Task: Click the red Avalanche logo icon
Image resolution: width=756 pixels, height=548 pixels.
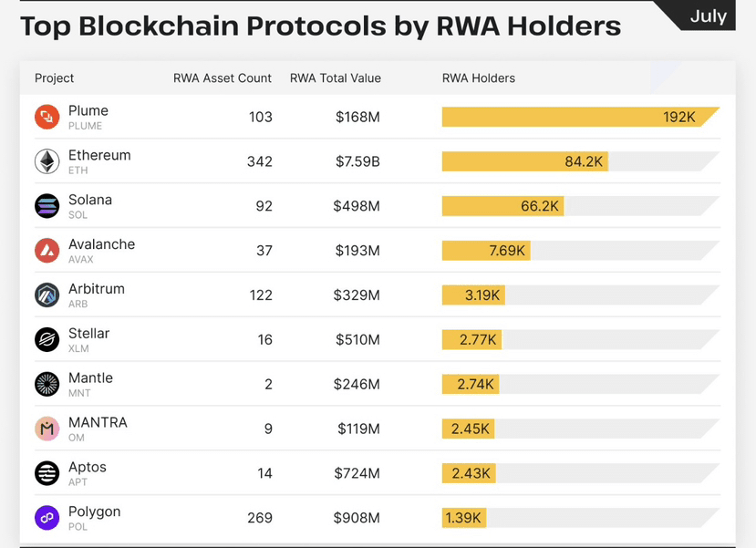Action: pyautogui.click(x=47, y=251)
